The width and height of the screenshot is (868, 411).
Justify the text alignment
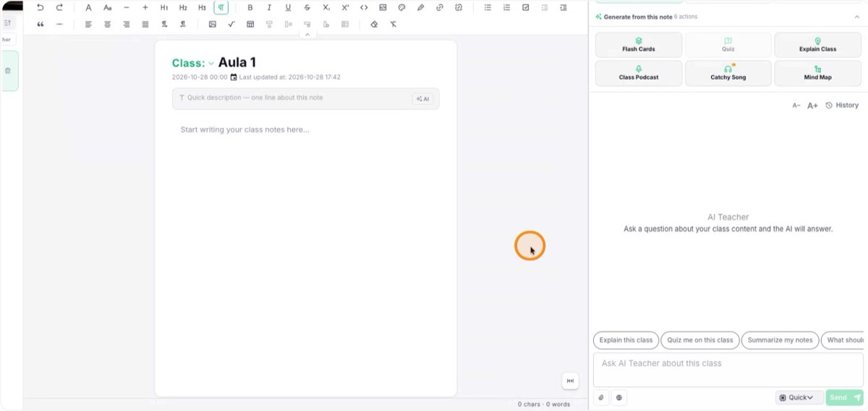(145, 24)
